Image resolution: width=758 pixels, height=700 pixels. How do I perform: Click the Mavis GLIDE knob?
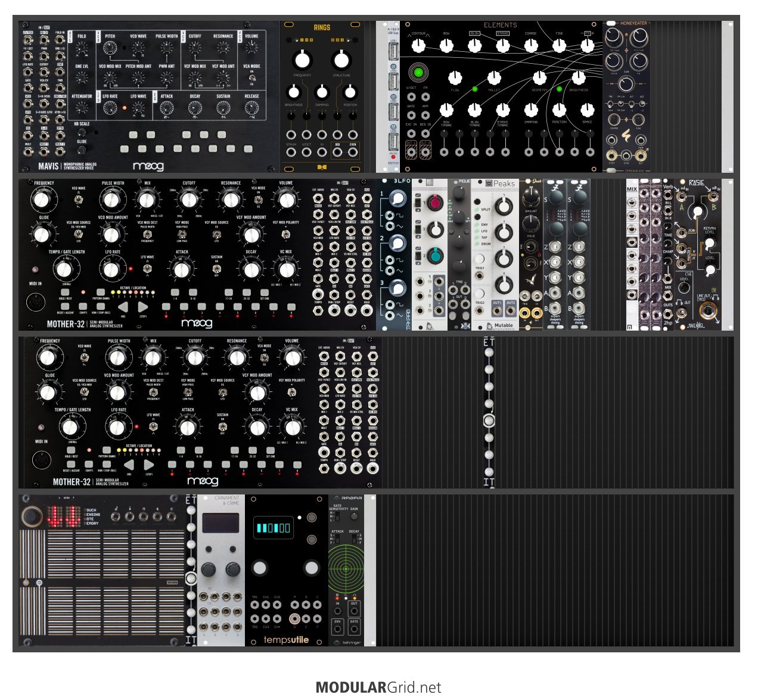(x=82, y=150)
